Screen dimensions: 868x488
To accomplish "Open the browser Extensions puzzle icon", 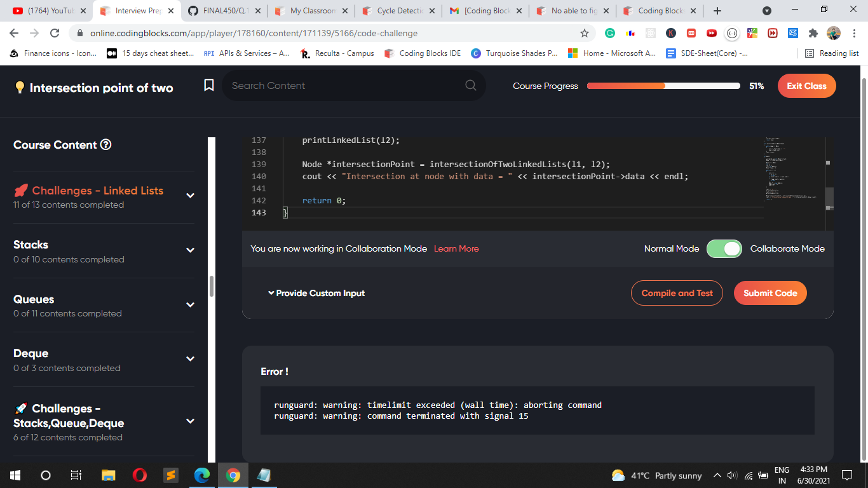I will (x=813, y=33).
